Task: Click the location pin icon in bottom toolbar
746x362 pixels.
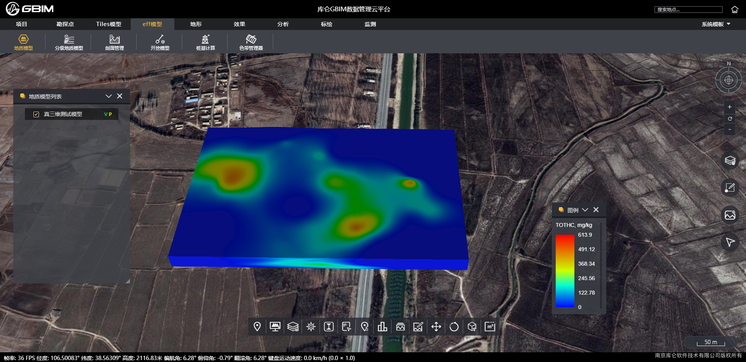Action: click(257, 326)
